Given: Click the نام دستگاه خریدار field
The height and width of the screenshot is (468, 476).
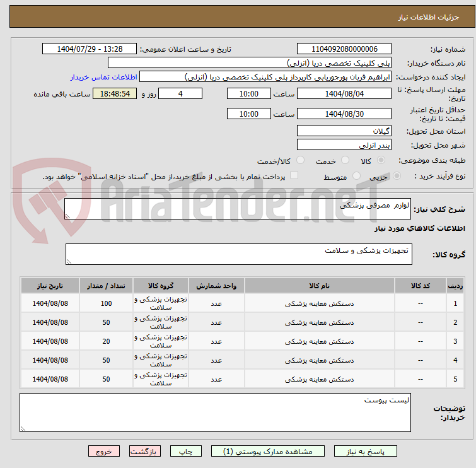Looking at the screenshot, I should click(x=250, y=62).
